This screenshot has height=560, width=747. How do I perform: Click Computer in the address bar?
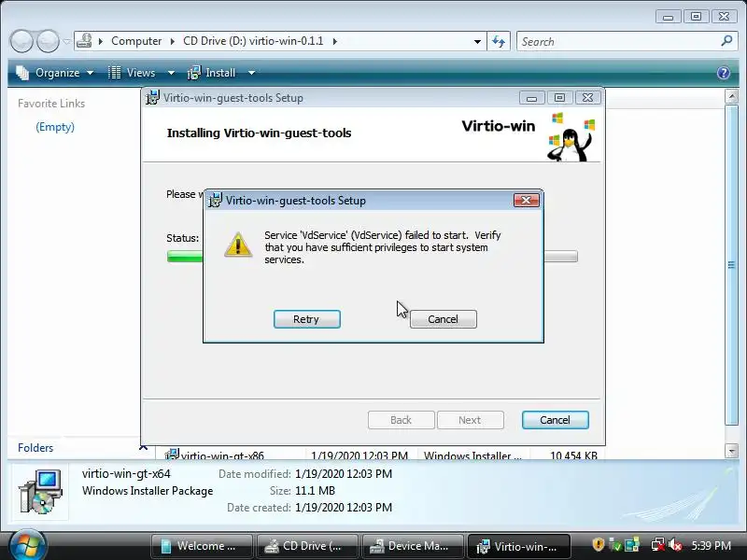pyautogui.click(x=136, y=41)
